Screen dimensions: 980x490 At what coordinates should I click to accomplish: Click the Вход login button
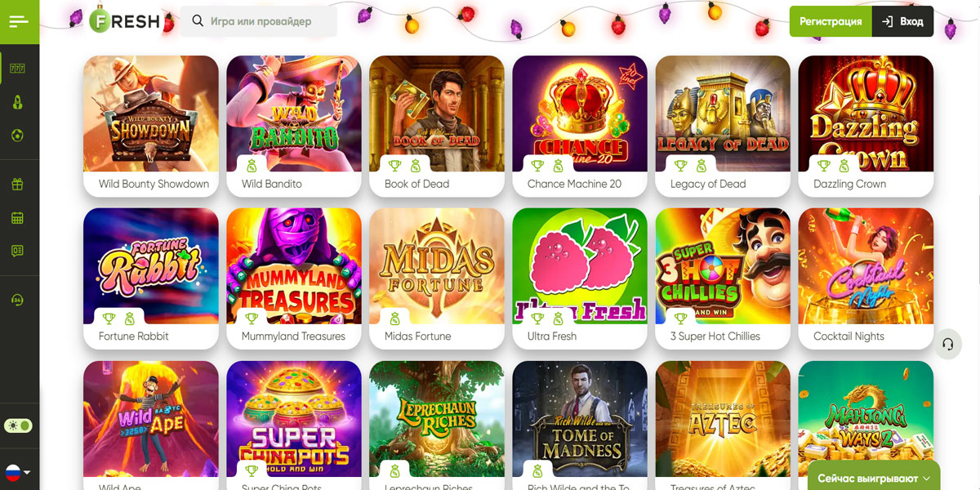coord(902,21)
